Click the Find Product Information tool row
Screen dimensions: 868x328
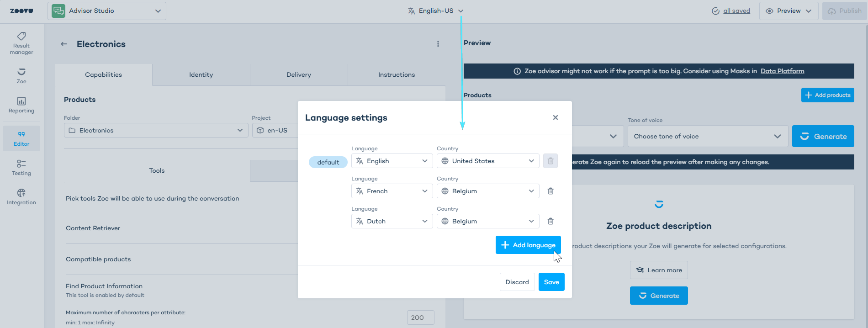[182, 290]
